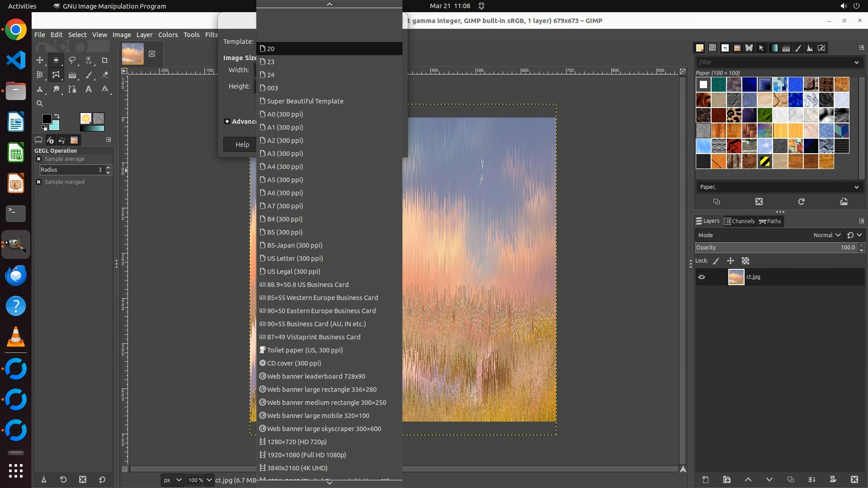Select the Clone stamp tool
This screenshot has height=488, width=868.
pos(40,89)
